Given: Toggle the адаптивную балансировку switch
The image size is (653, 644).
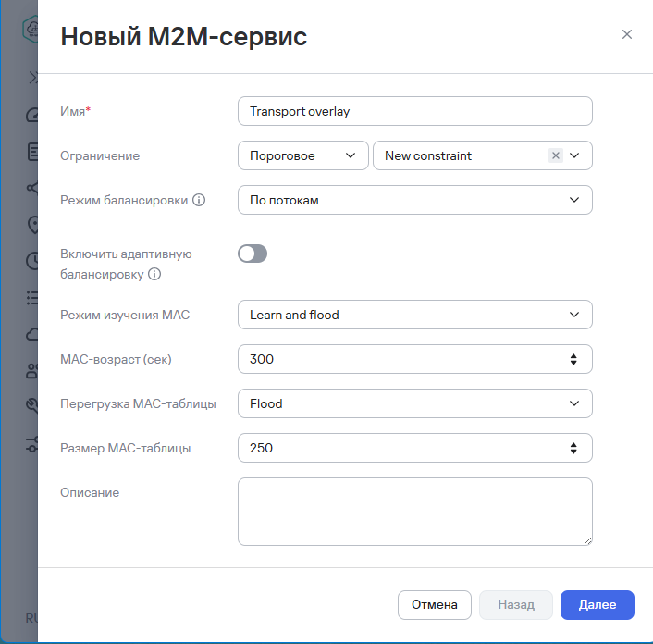Looking at the screenshot, I should click(x=253, y=254).
